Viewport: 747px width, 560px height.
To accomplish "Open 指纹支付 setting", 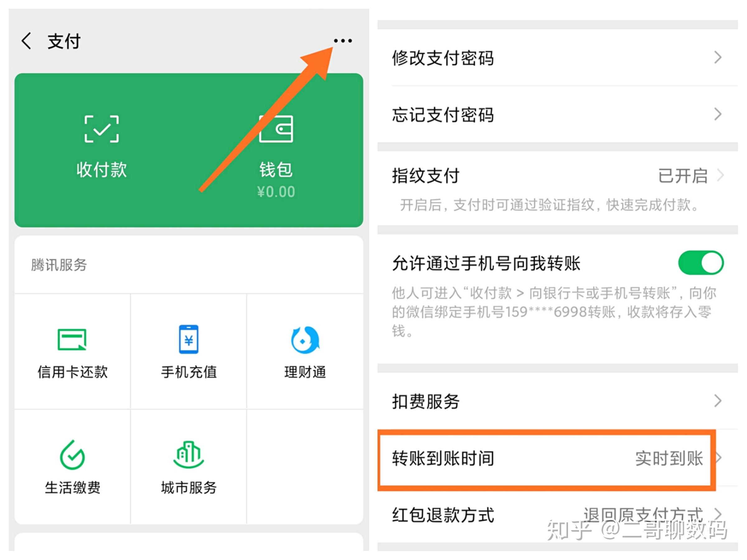I will pos(557,188).
